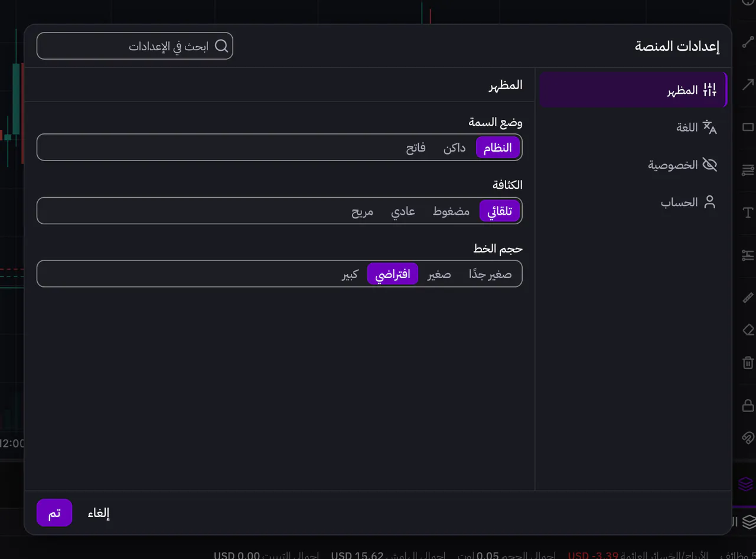This screenshot has width=756, height=559.
Task: Choose font size افتراضي
Action: pos(393,274)
